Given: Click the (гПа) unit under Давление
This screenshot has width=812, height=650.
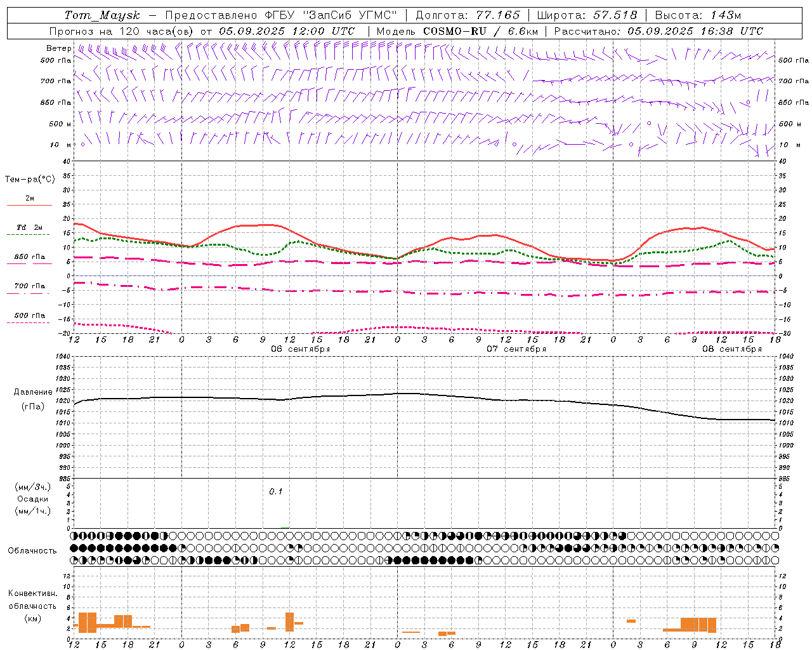Looking at the screenshot, I should [x=33, y=407].
